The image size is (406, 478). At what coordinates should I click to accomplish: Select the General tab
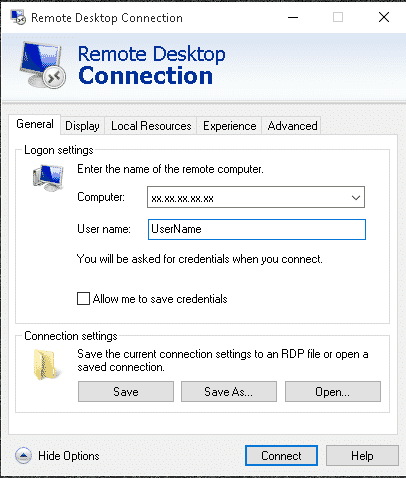click(35, 124)
